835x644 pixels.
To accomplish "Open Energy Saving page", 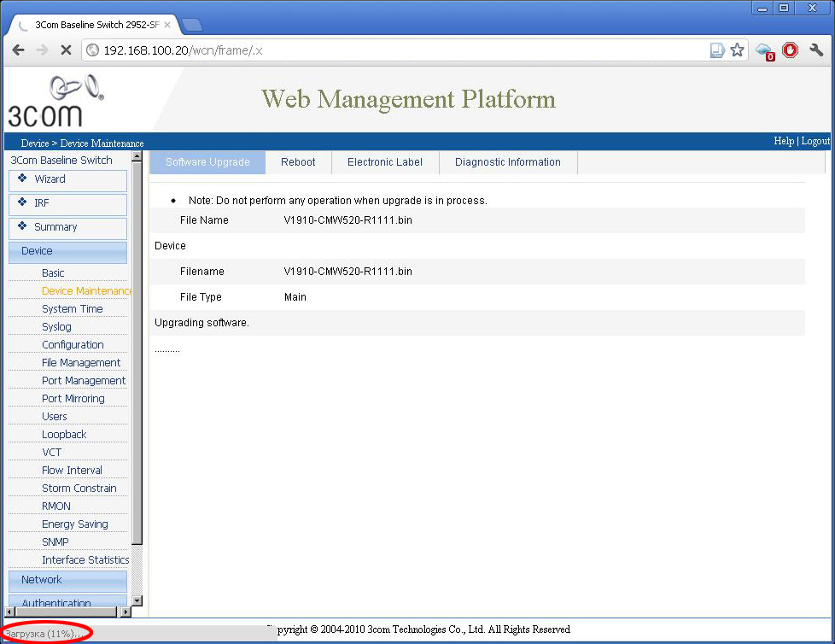I will pyautogui.click(x=75, y=524).
